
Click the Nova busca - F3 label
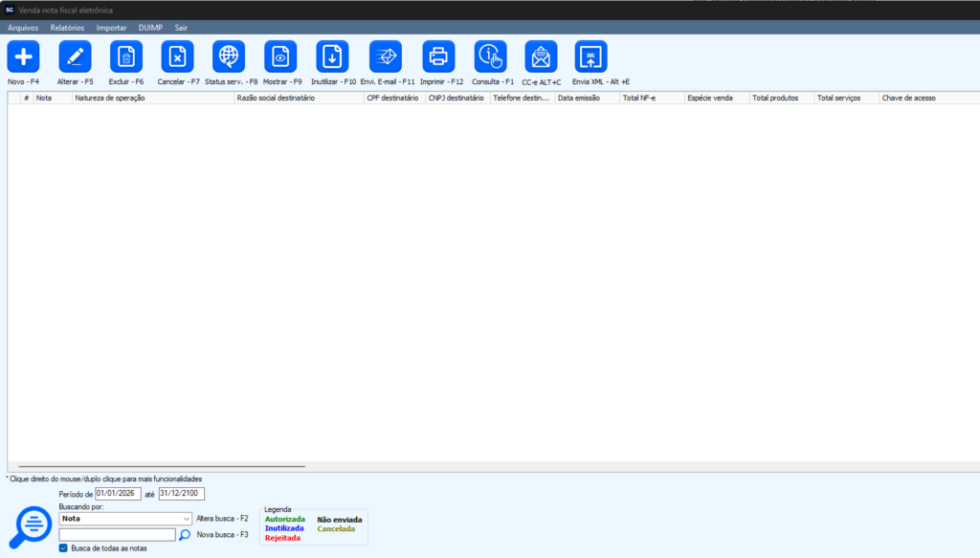tap(222, 535)
